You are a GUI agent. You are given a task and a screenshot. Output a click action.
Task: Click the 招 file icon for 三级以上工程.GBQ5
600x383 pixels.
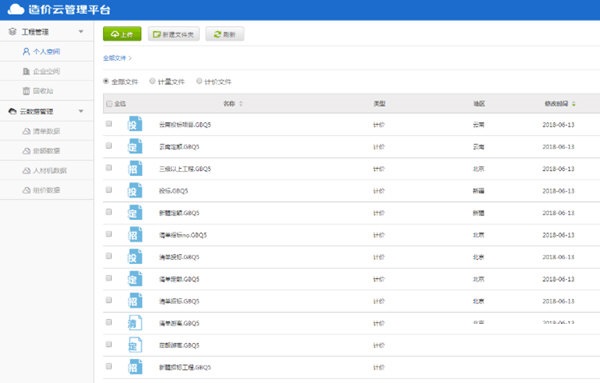point(135,168)
